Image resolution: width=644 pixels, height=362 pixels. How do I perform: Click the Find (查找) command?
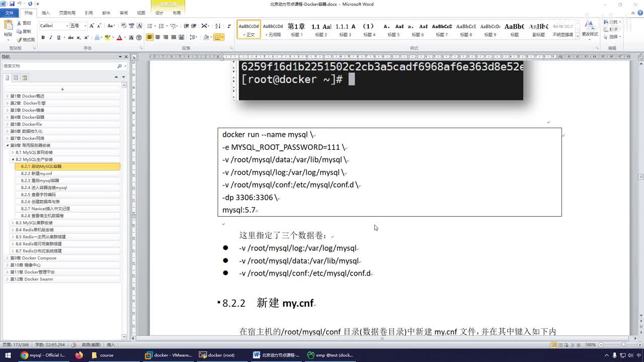(x=612, y=23)
